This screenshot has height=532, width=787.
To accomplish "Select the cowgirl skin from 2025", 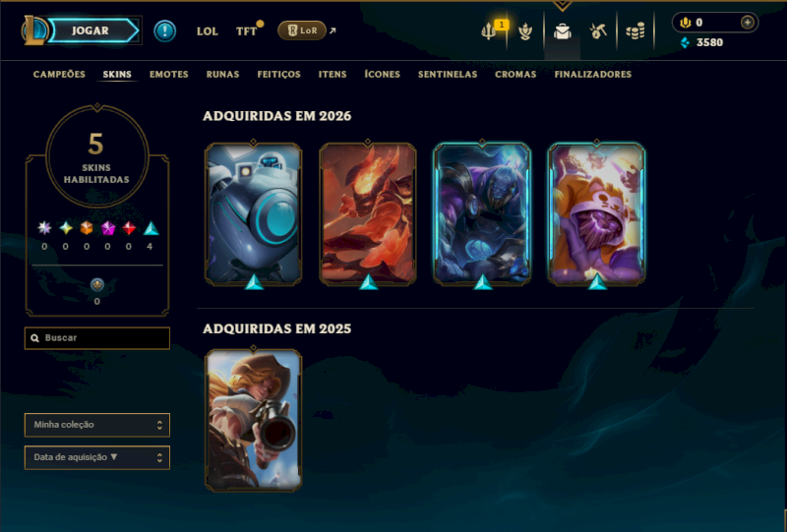I will click(x=254, y=419).
